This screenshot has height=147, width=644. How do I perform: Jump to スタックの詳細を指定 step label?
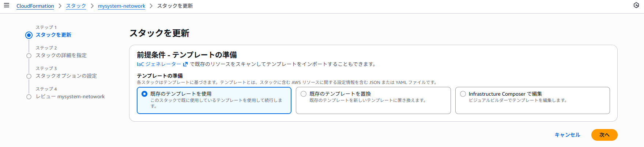click(x=61, y=55)
